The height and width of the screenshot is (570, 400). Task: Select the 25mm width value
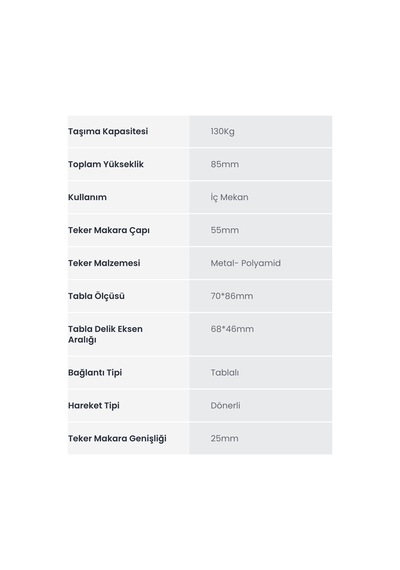pyautogui.click(x=224, y=438)
